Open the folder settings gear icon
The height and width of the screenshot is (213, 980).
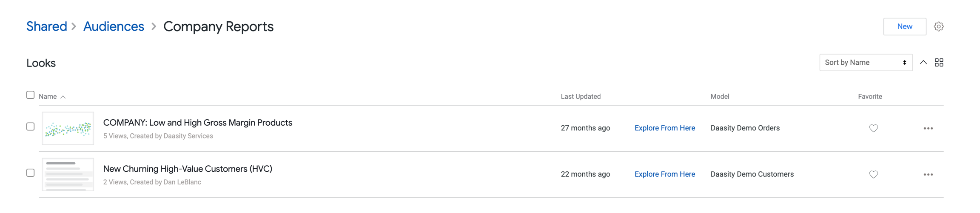point(939,26)
